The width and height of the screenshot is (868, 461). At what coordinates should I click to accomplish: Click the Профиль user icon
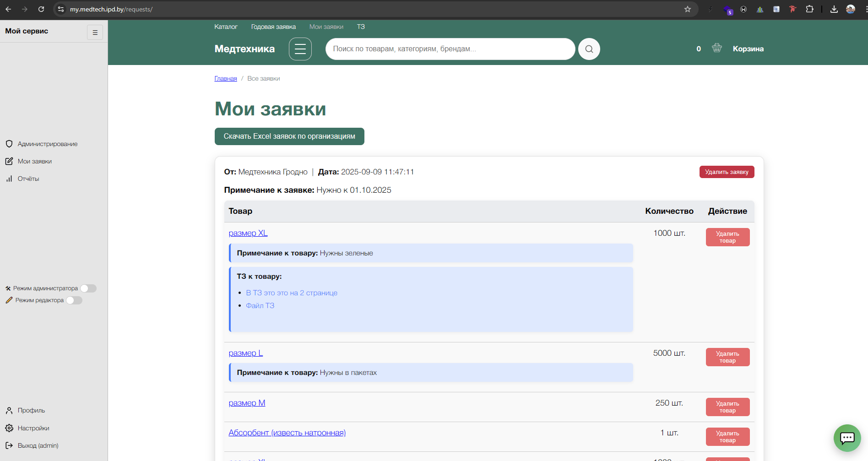click(x=9, y=410)
